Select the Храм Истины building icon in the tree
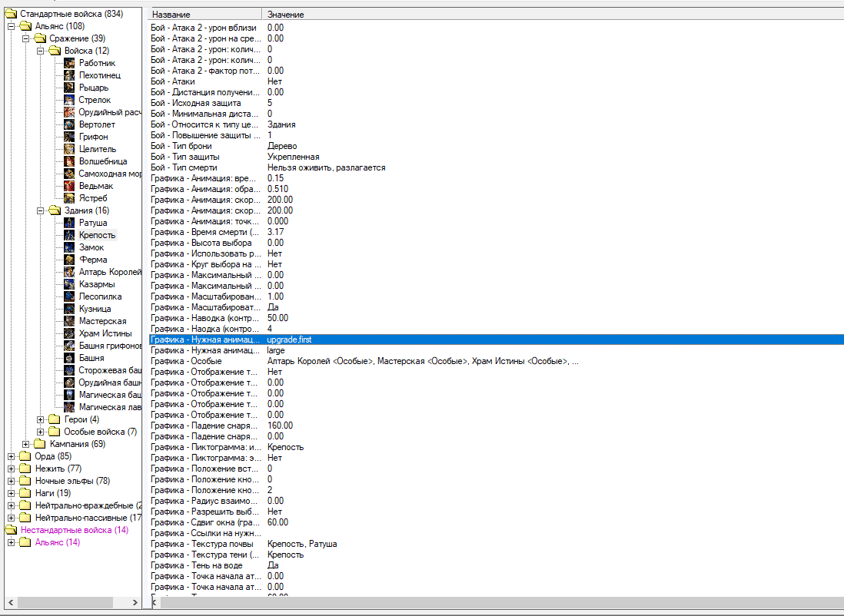This screenshot has height=616, width=844. click(69, 333)
